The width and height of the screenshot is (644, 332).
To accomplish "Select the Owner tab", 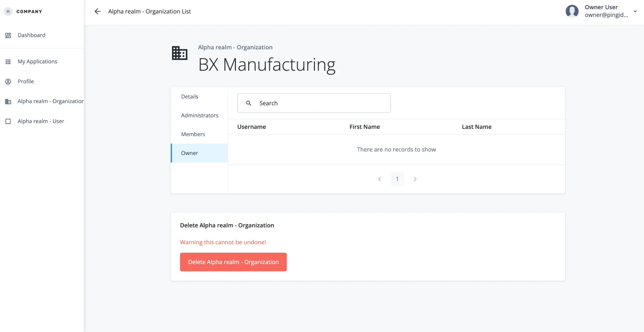I will [199, 153].
